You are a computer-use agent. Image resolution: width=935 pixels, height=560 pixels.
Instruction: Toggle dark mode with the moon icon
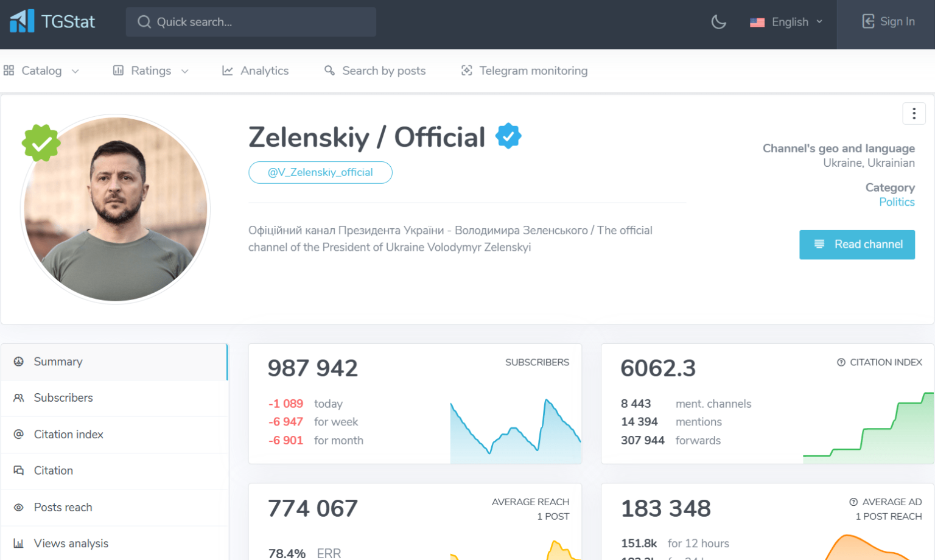pos(718,22)
